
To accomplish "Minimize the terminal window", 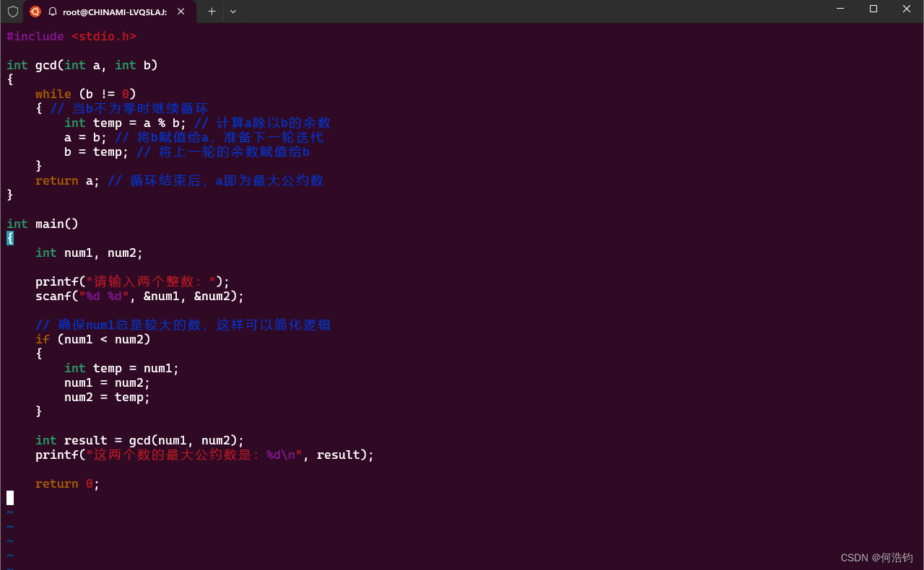I will pyautogui.click(x=840, y=9).
